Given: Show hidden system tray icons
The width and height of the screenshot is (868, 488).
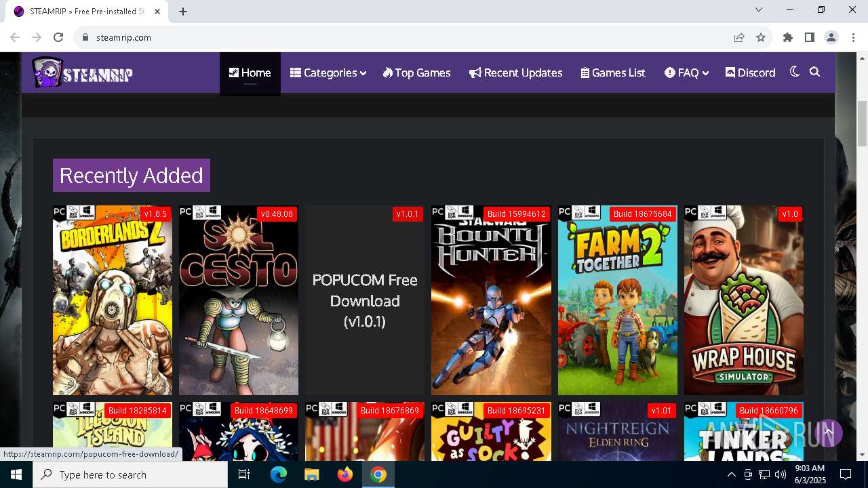Looking at the screenshot, I should pyautogui.click(x=731, y=474).
